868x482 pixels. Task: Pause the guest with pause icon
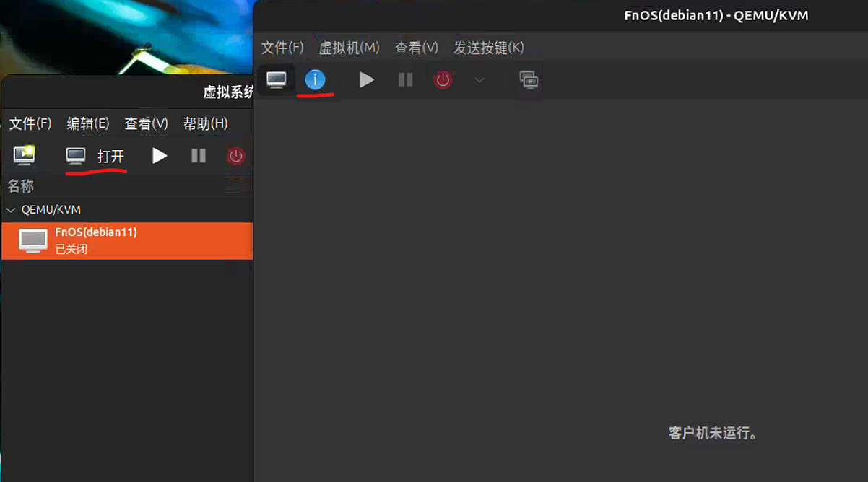coord(405,80)
